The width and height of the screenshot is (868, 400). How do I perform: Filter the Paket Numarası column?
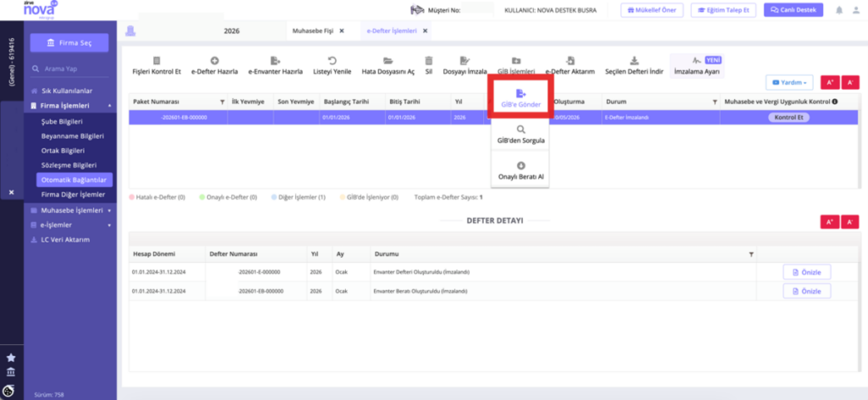223,102
